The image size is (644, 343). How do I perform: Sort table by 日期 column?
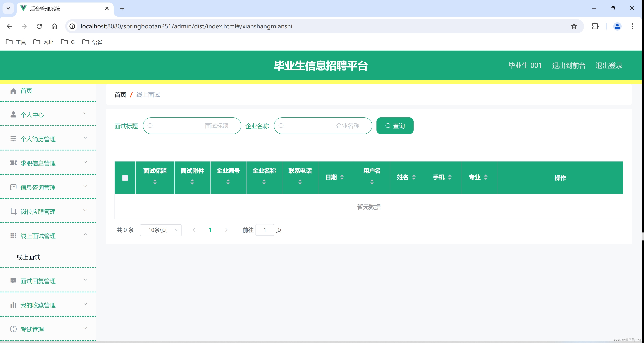342,177
